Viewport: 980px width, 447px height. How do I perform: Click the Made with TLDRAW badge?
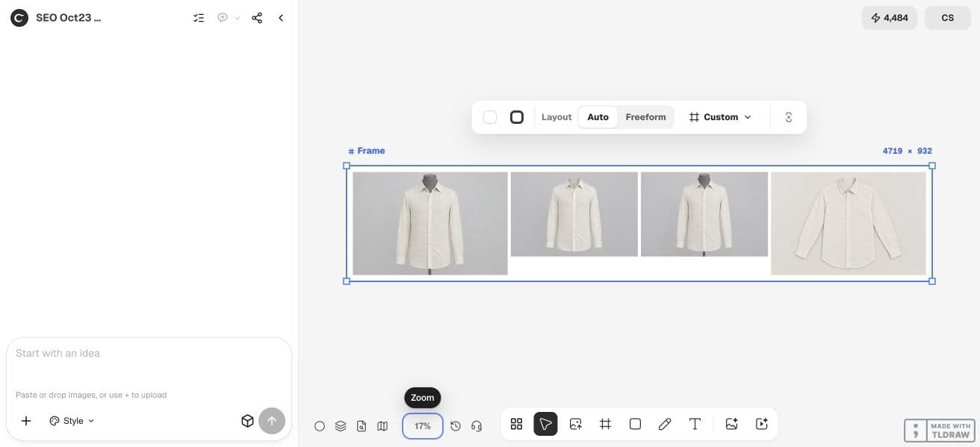tap(940, 431)
